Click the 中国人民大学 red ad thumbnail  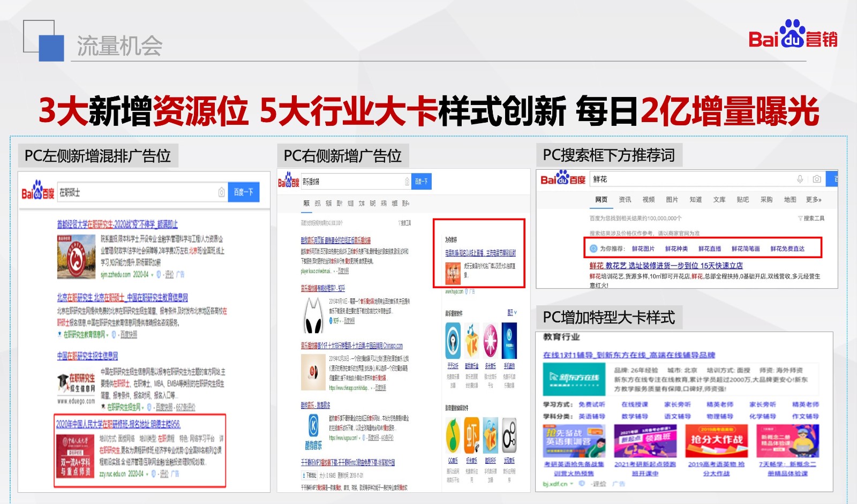point(76,456)
